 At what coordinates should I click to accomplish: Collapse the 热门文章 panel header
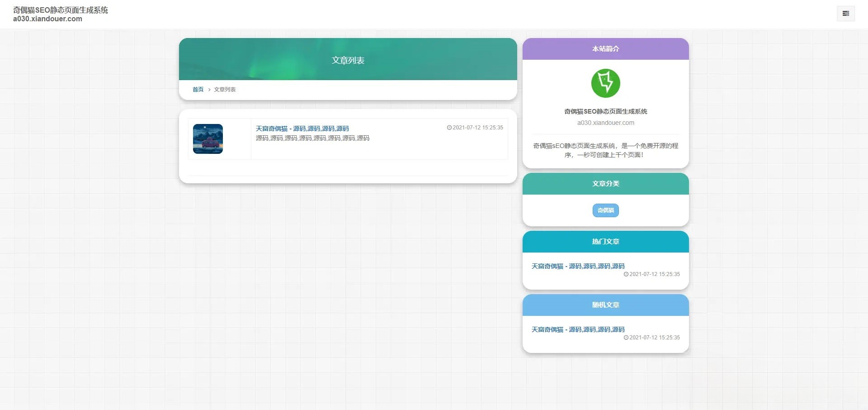(x=606, y=241)
